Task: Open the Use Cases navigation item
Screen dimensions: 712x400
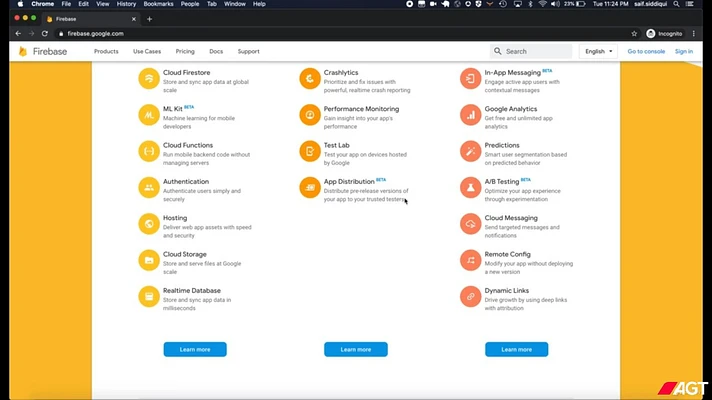Action: (x=147, y=51)
